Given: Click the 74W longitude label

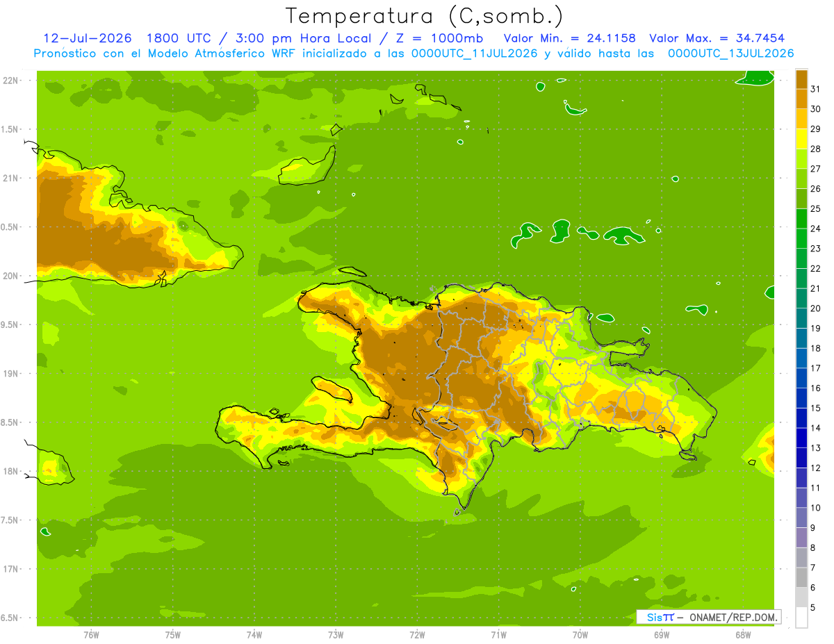Looking at the screenshot, I should tap(254, 635).
